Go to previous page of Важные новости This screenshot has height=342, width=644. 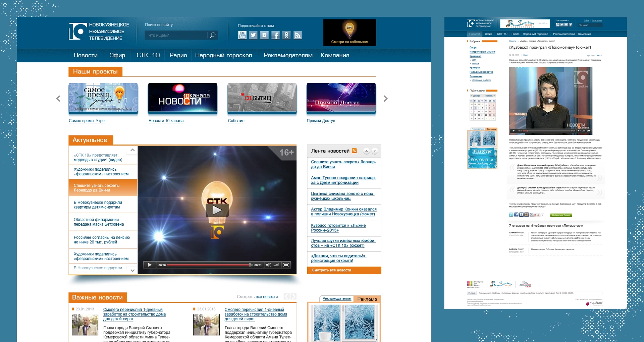[286, 296]
